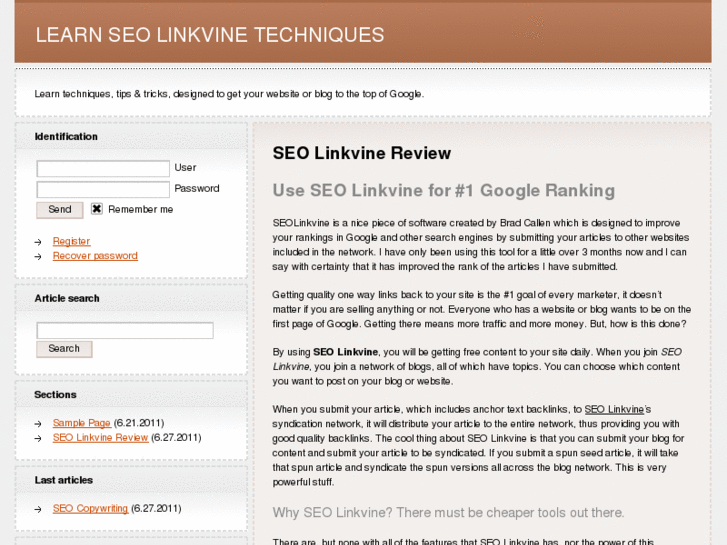The image size is (727, 545).
Task: Click the Remember me label text
Action: 140,210
